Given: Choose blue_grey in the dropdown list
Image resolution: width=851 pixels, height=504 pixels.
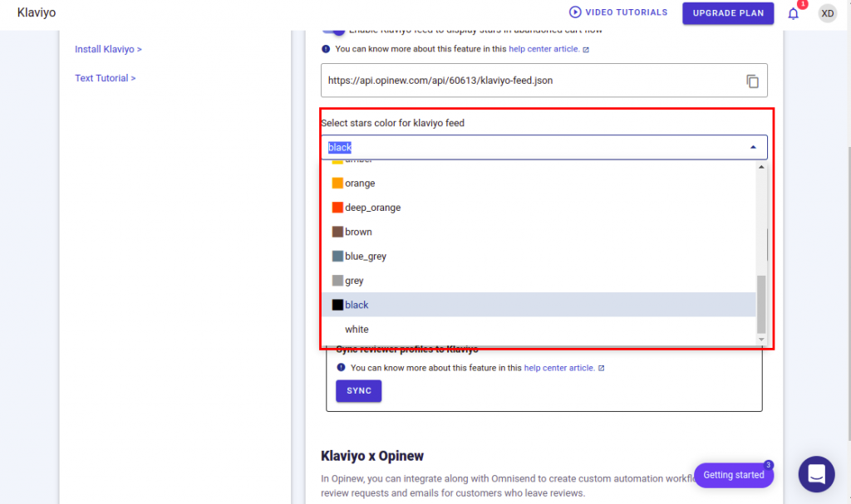Looking at the screenshot, I should coord(539,256).
